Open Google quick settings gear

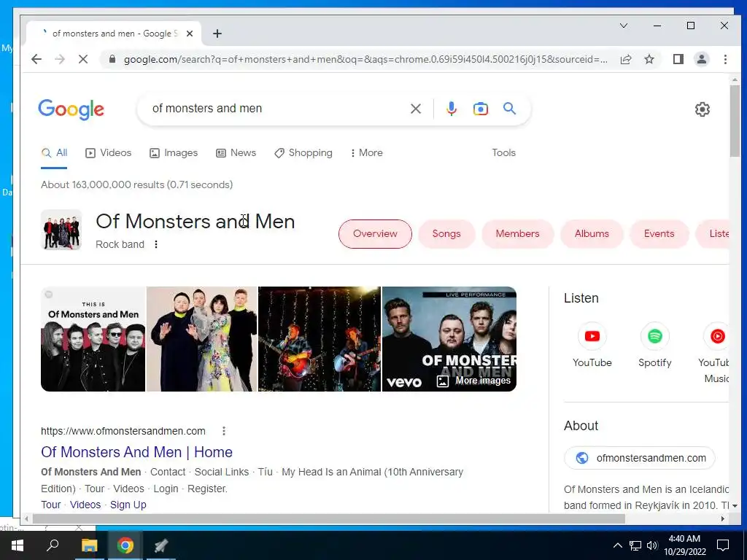pos(702,109)
